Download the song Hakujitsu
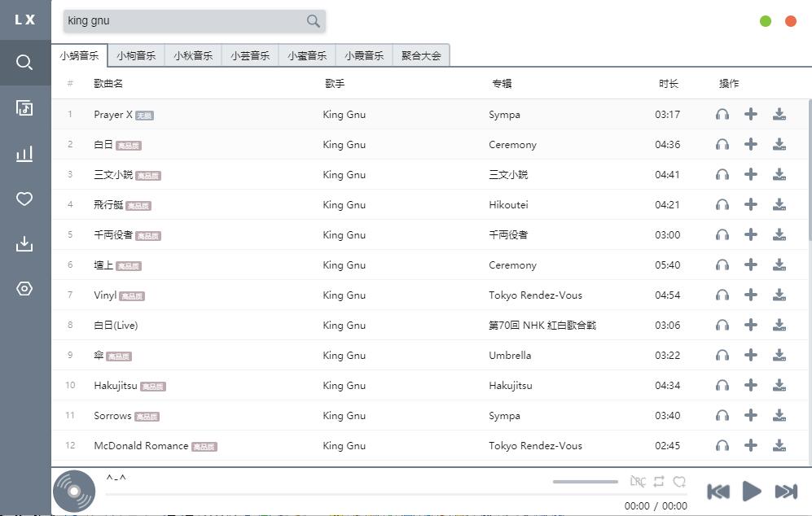Screen dimensions: 812x516 coord(779,386)
